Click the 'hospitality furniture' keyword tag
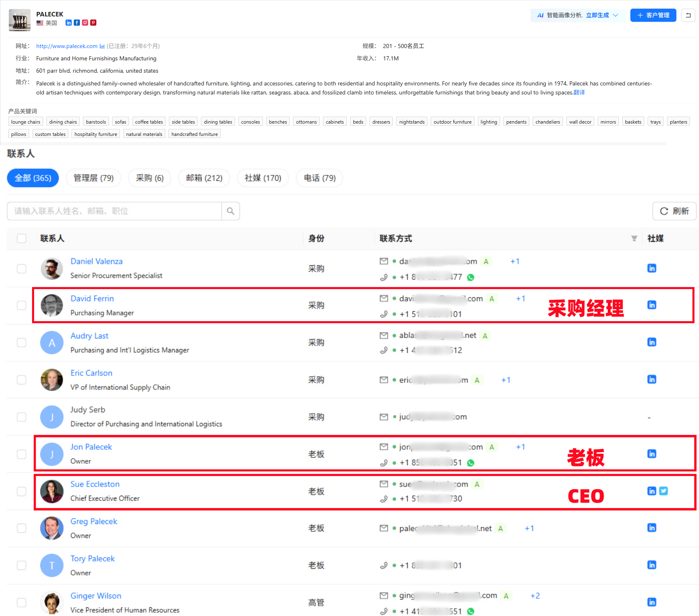 pyautogui.click(x=96, y=134)
